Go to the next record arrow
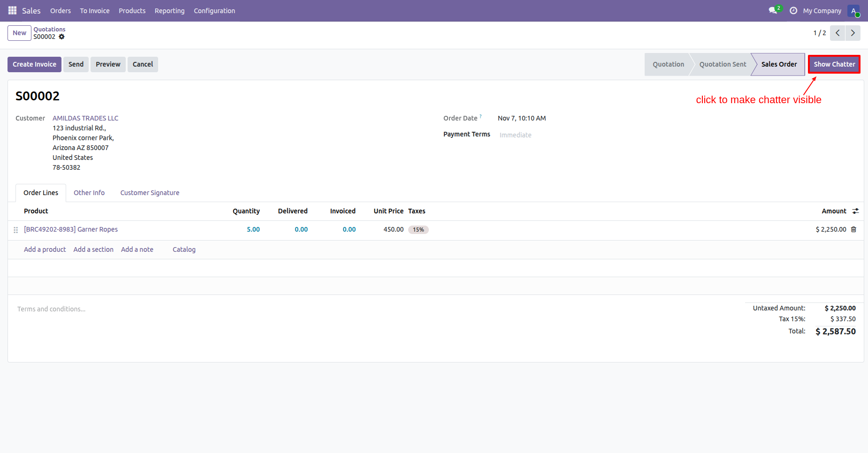The height and width of the screenshot is (453, 868). click(x=853, y=33)
